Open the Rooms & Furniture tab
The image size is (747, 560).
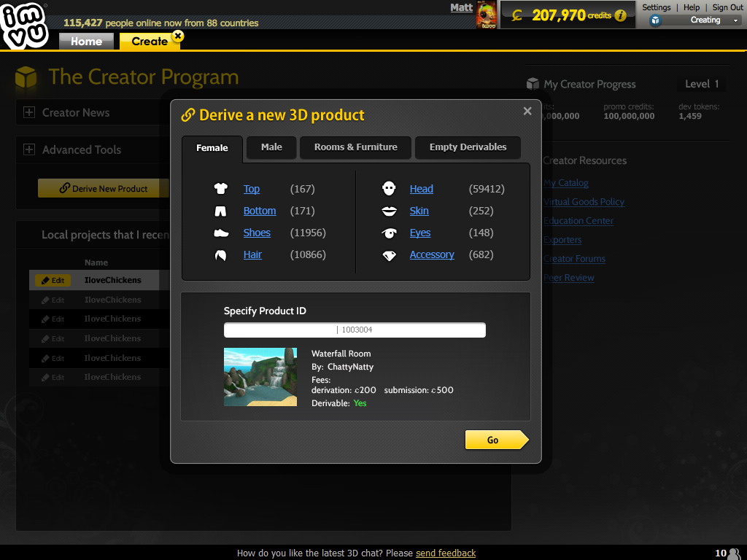coord(355,147)
